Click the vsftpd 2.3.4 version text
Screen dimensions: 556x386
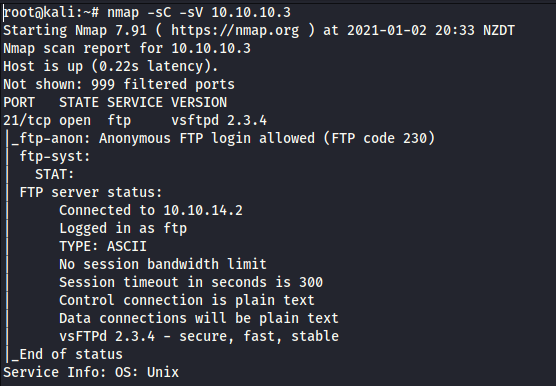[219, 121]
